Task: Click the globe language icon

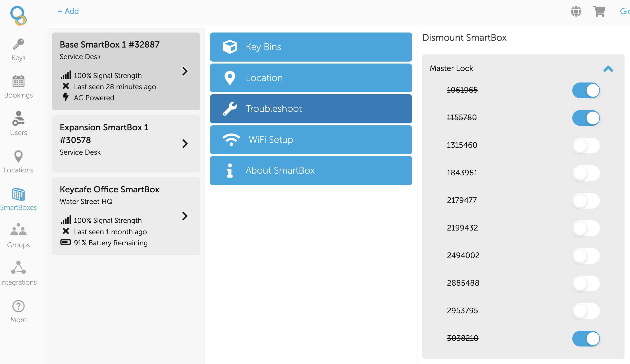Action: coord(576,11)
